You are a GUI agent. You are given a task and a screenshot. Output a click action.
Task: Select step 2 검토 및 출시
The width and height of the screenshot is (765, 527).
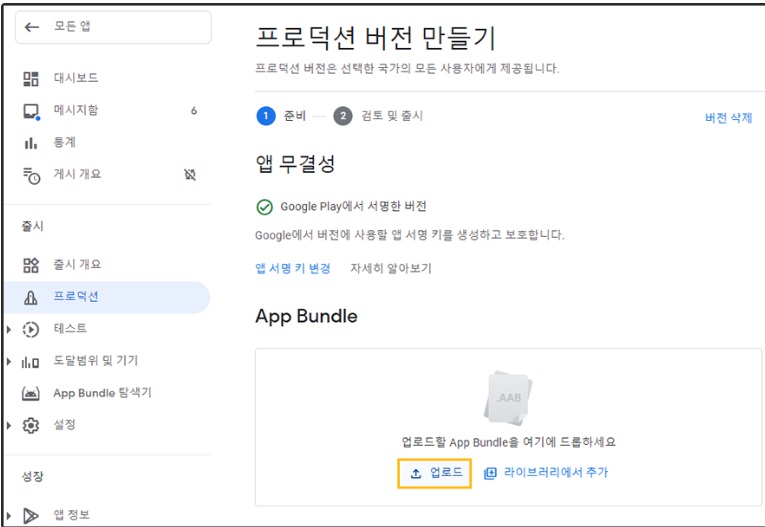pos(378,116)
